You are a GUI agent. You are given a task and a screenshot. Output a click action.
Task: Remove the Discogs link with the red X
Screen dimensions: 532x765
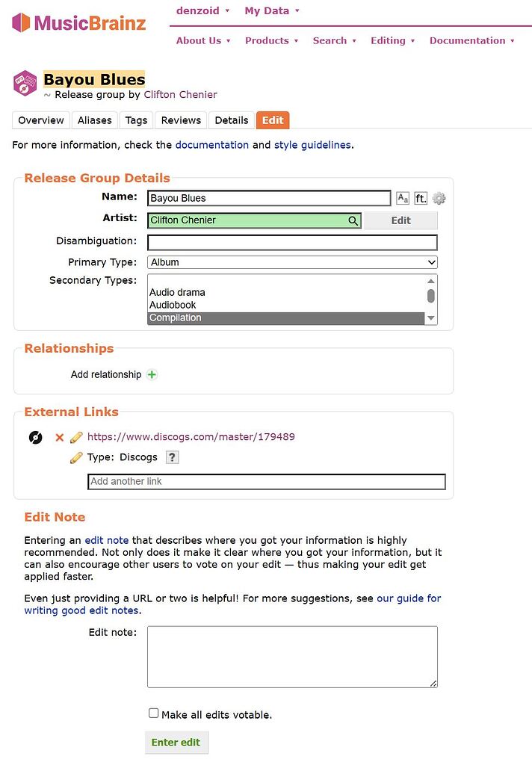(59, 438)
